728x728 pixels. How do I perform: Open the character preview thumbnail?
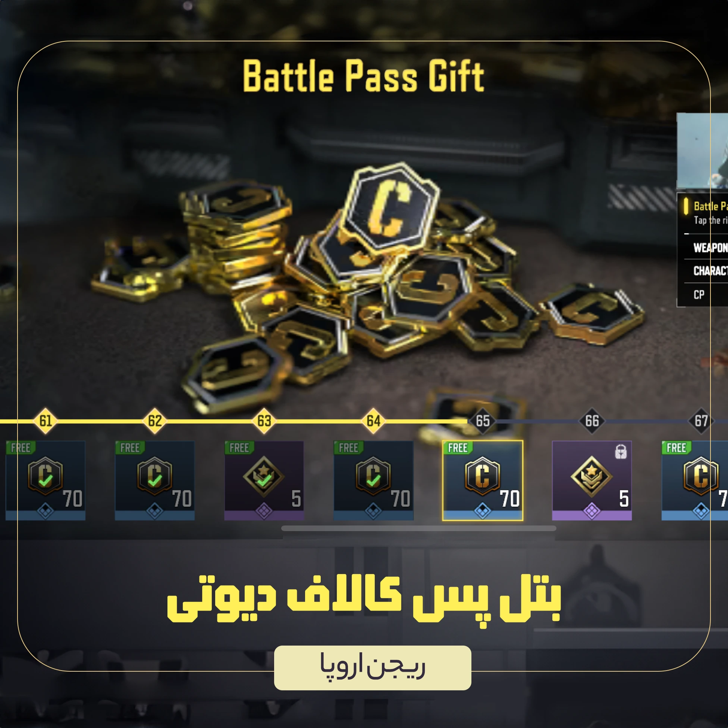click(x=702, y=151)
